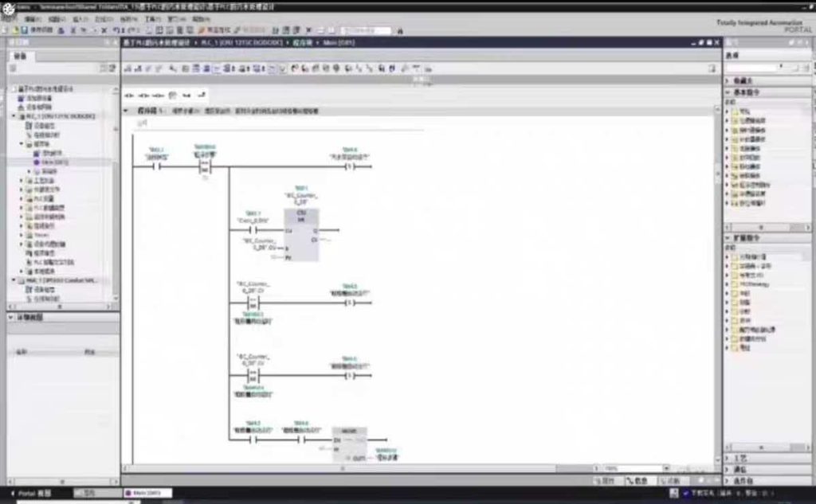This screenshot has height=504, width=816.
Task: Click the delete X icon in main toolbar
Action: pyautogui.click(x=104, y=30)
